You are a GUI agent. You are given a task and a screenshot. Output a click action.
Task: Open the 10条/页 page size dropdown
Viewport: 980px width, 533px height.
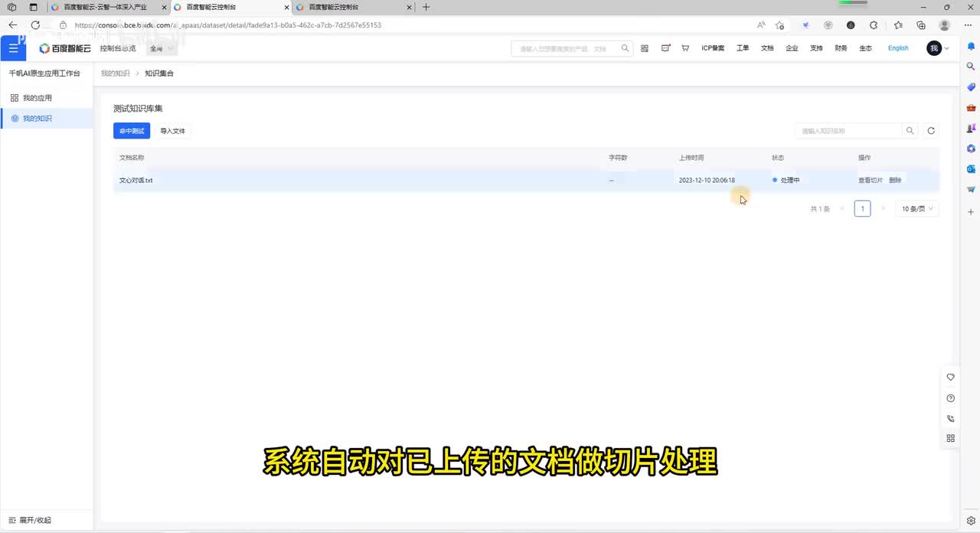click(x=916, y=209)
